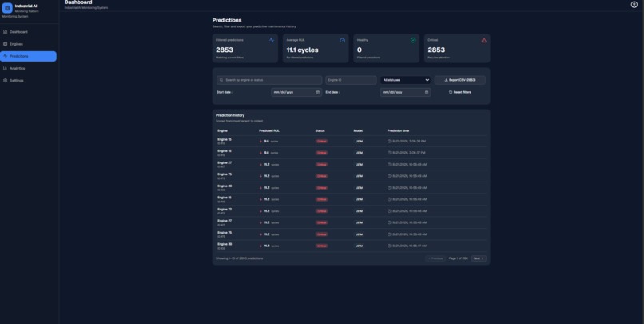Click the Engine 72 name cell
This screenshot has height=324, width=644.
225,210
